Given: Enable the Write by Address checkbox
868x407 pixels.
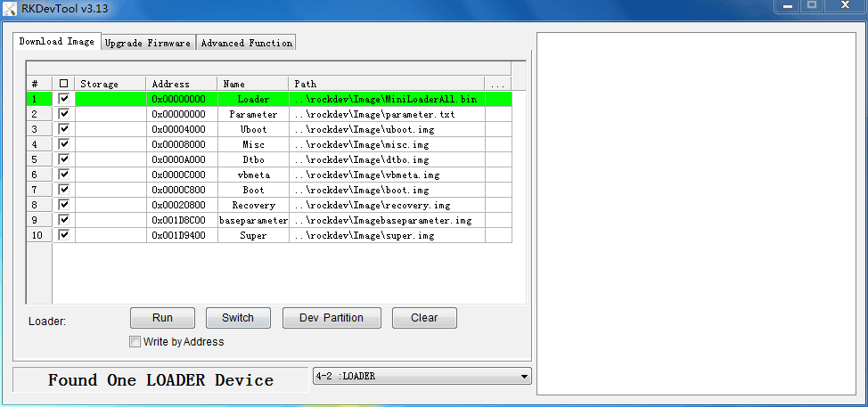Looking at the screenshot, I should click(x=135, y=342).
